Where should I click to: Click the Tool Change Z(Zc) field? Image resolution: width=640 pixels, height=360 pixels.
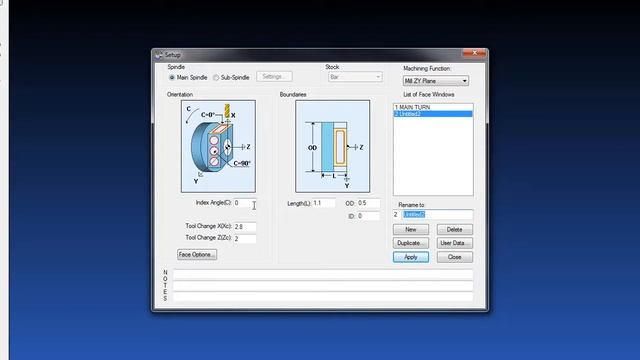click(245, 239)
